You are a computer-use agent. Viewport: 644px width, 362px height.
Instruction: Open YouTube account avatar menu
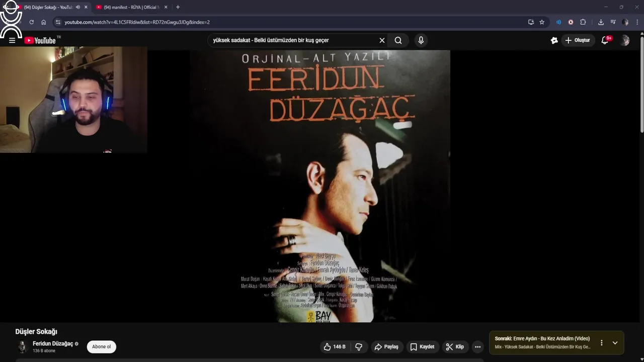click(624, 40)
